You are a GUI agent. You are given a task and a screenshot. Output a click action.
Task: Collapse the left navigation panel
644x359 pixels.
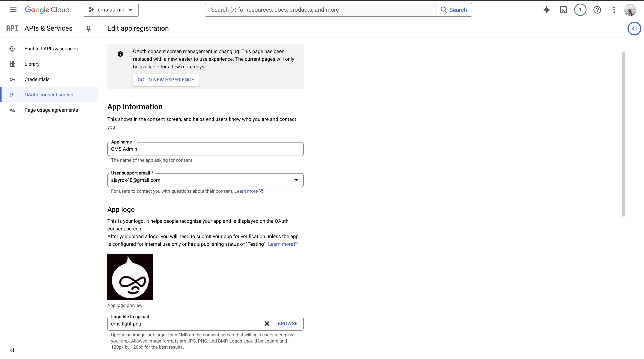pyautogui.click(x=12, y=350)
